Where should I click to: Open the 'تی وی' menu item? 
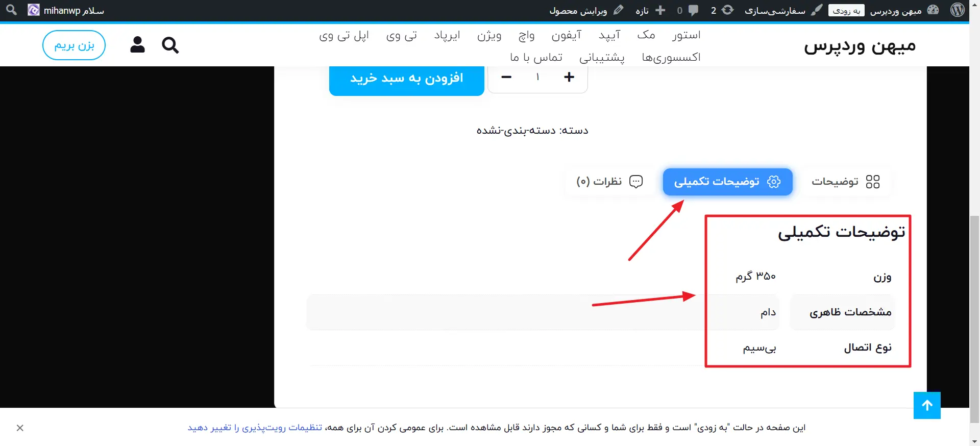click(x=401, y=35)
